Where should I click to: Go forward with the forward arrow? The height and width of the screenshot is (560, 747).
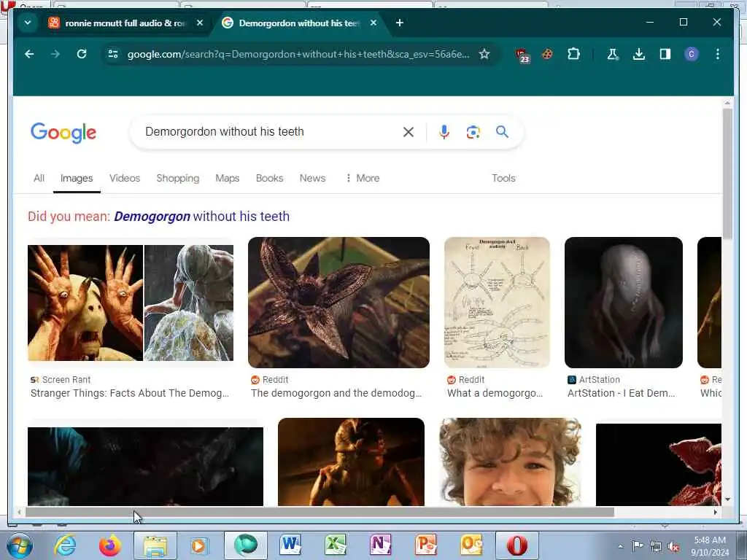pyautogui.click(x=55, y=54)
